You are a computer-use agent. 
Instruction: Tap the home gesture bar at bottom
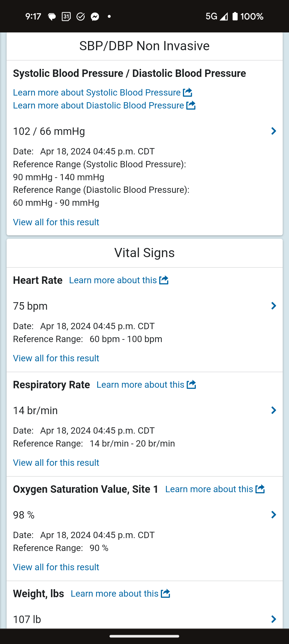[144, 636]
